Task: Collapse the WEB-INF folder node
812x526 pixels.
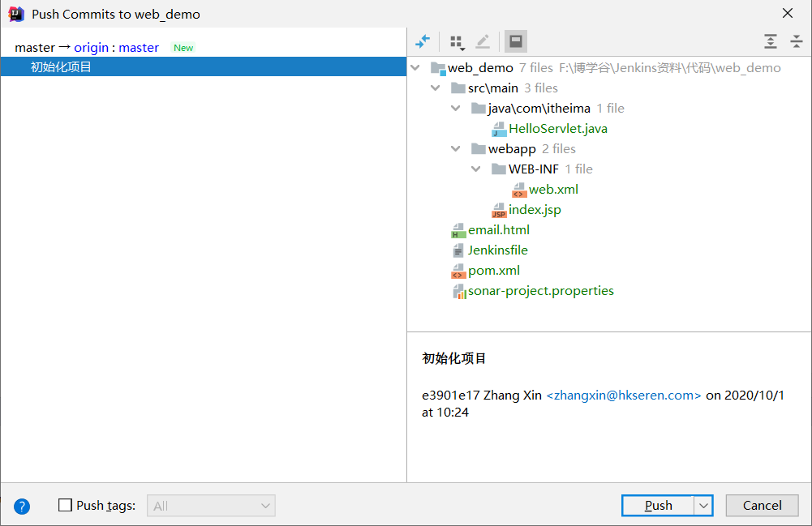Action: [477, 169]
